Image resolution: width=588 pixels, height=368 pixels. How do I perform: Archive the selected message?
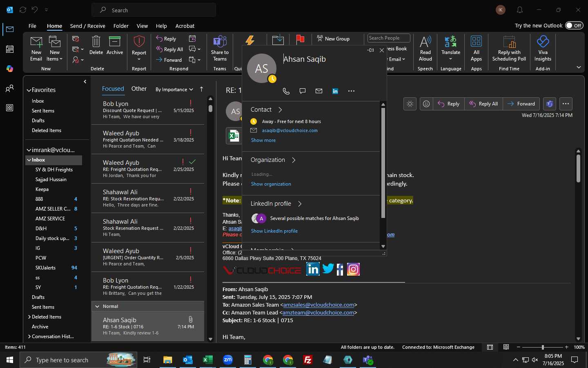[x=115, y=45]
